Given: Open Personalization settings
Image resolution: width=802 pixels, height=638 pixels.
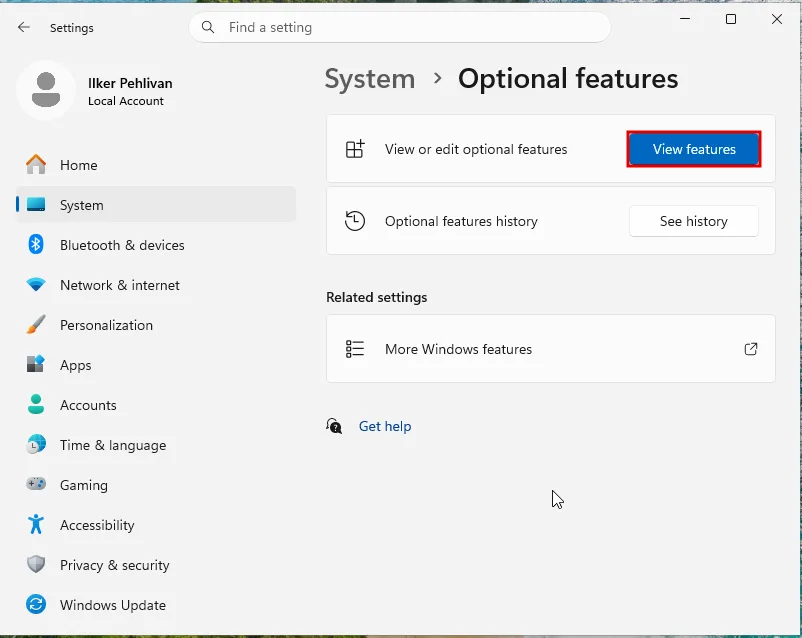Looking at the screenshot, I should click(x=156, y=324).
